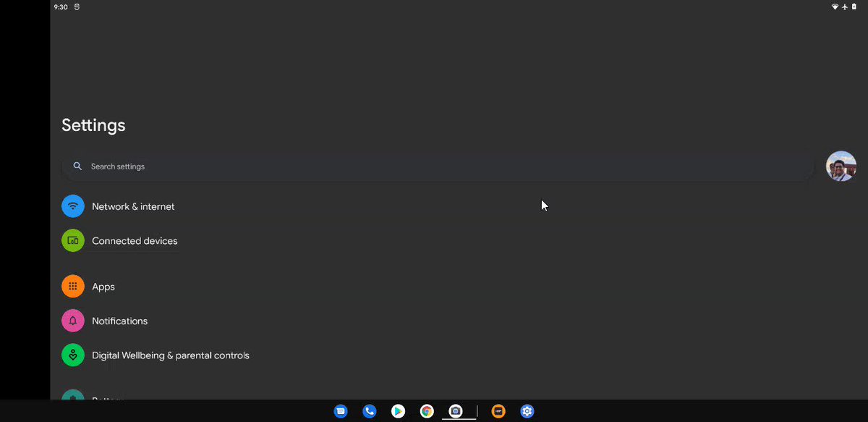
Task: Focus the Search settings field
Action: [x=438, y=166]
